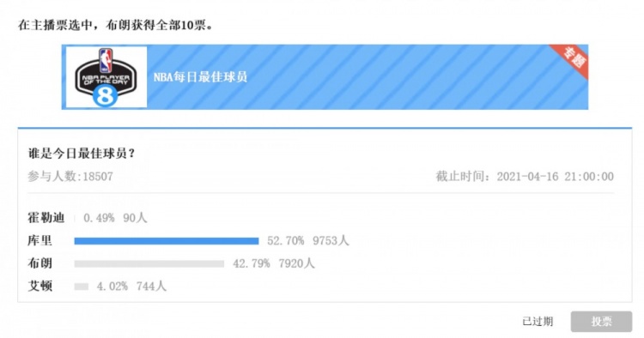Select the 库里 poll option
The height and width of the screenshot is (338, 644).
coord(39,240)
